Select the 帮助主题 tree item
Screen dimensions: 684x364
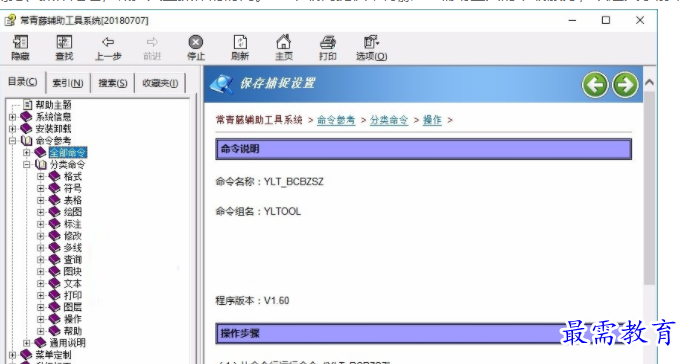[x=53, y=105]
